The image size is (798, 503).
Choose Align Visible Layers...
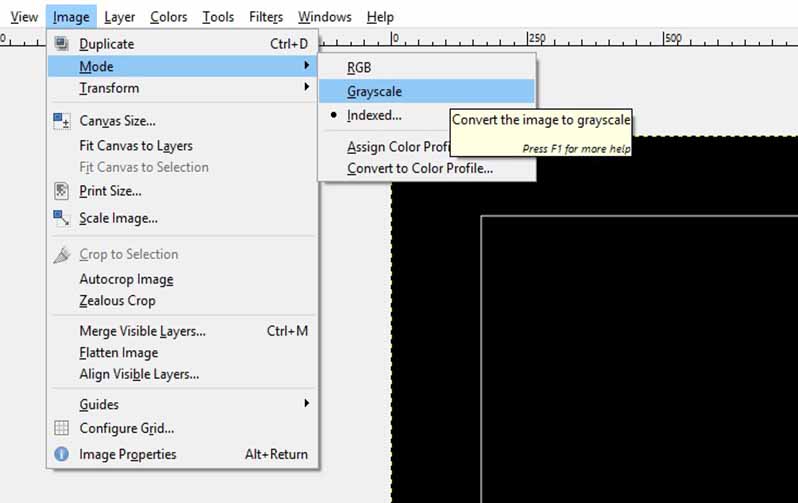coord(182,374)
